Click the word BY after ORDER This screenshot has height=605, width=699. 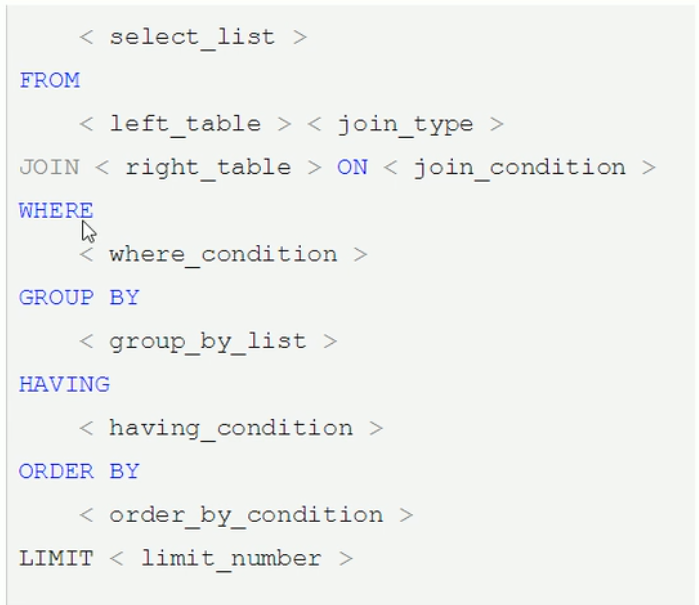[125, 472]
